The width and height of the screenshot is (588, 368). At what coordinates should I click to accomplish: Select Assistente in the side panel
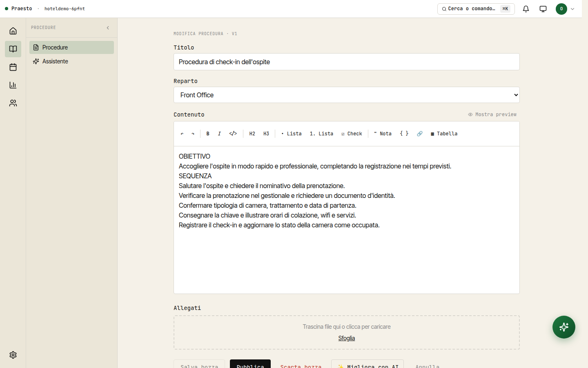click(x=71, y=61)
